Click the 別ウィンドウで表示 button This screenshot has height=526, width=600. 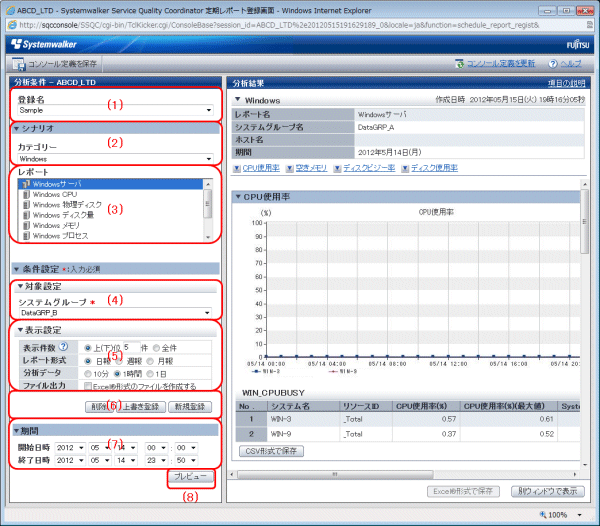point(548,492)
